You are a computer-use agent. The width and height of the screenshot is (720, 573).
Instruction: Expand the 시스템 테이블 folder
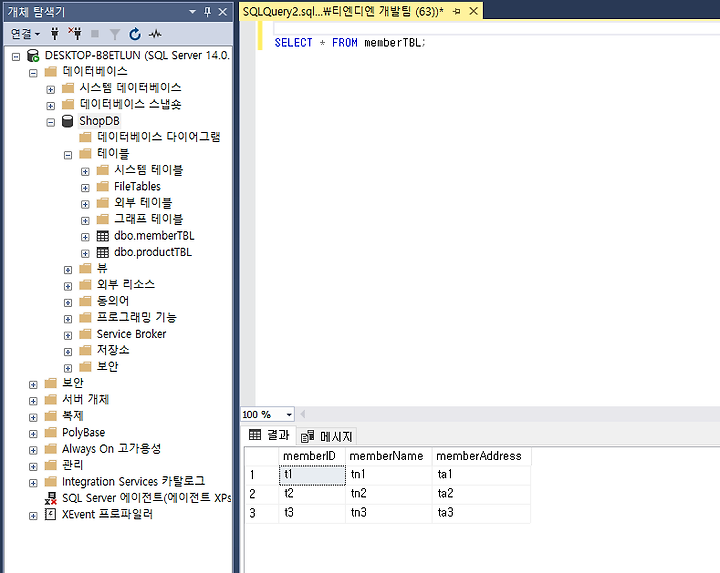coord(85,171)
